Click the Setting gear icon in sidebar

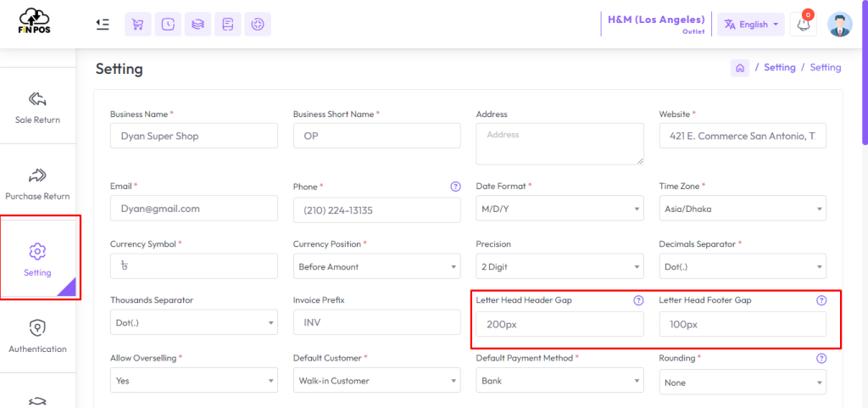click(x=37, y=251)
